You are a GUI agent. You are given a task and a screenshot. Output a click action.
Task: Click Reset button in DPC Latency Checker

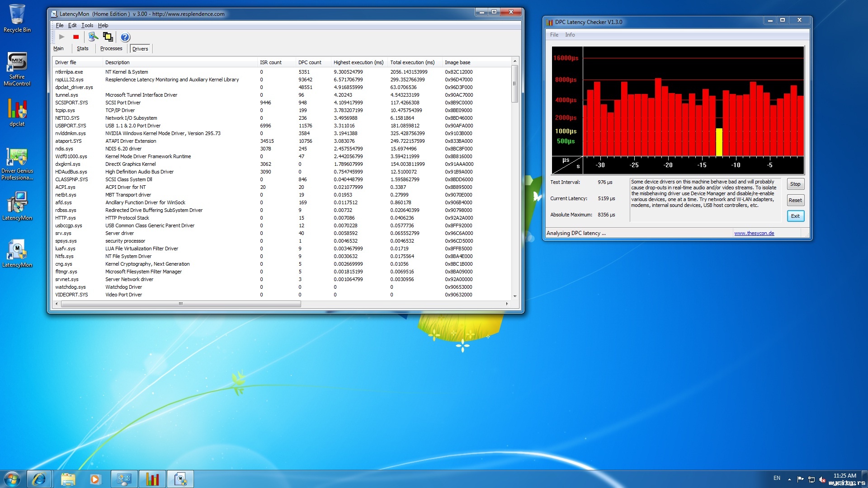coord(795,200)
